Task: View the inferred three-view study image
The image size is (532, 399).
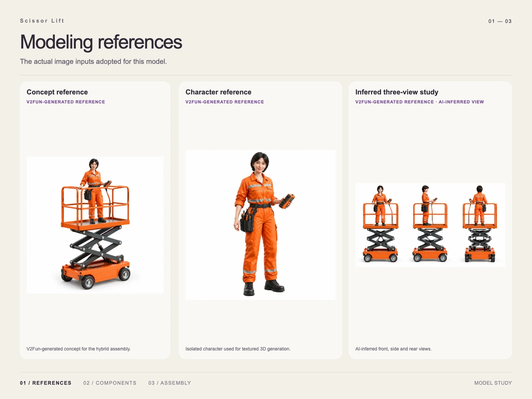Action: click(x=430, y=225)
